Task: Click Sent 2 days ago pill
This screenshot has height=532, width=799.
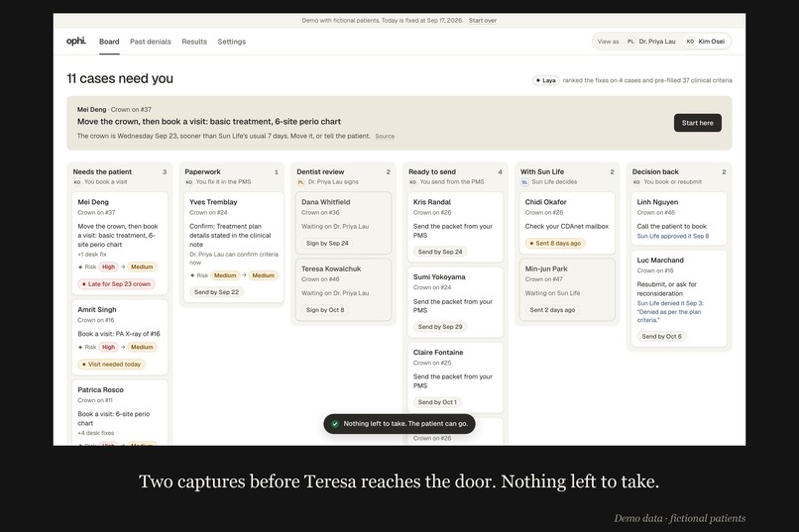Action: [552, 310]
